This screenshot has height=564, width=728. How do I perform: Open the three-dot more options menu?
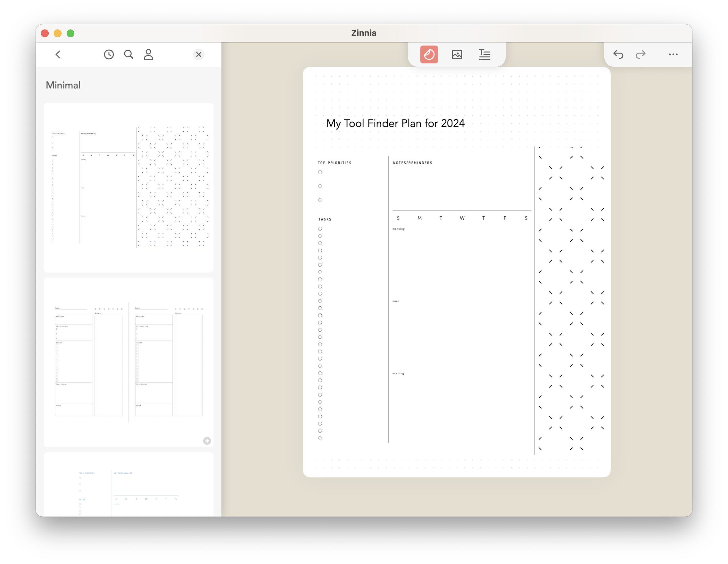pos(673,54)
